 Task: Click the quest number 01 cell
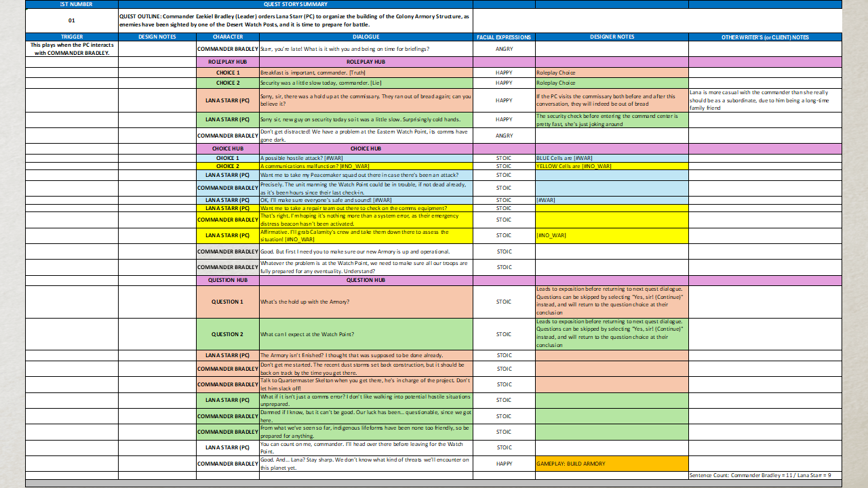point(72,20)
